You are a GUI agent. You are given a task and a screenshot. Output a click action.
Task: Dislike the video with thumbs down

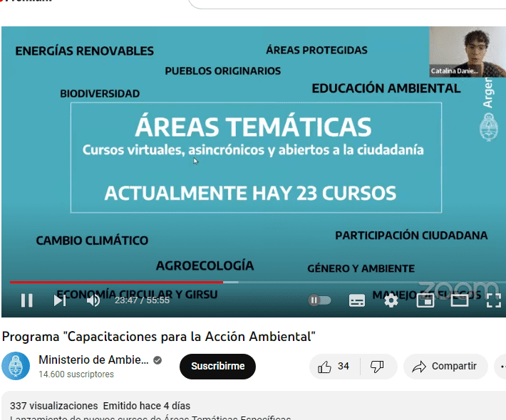point(378,367)
